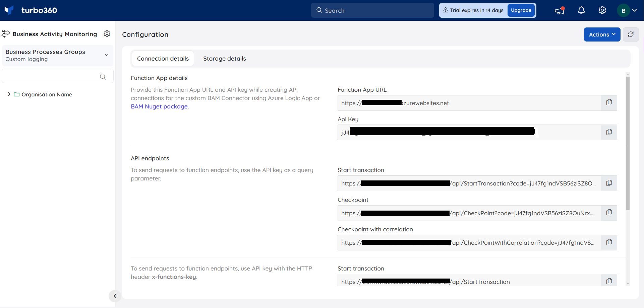Screen dimensions: 644x308
Task: Click the API endpoints section title
Action: click(x=150, y=158)
